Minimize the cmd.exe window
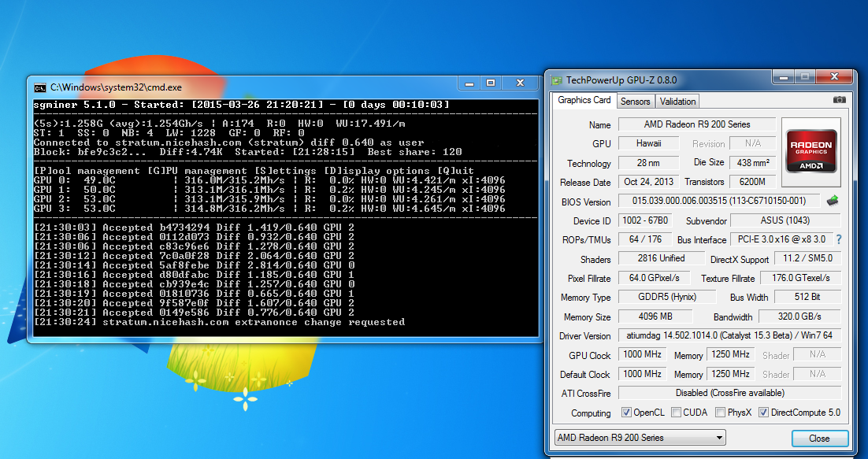 pos(469,83)
